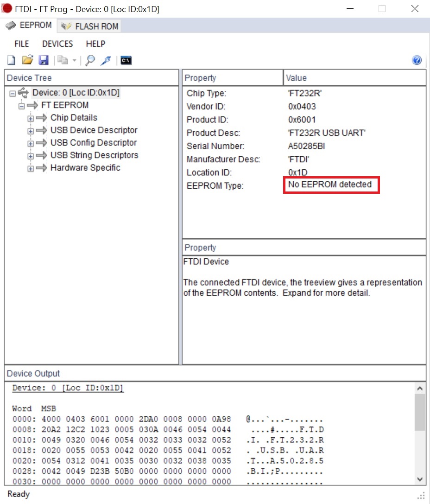Click the arrow icon beside Chip Details
This screenshot has height=504, width=430.
point(41,118)
